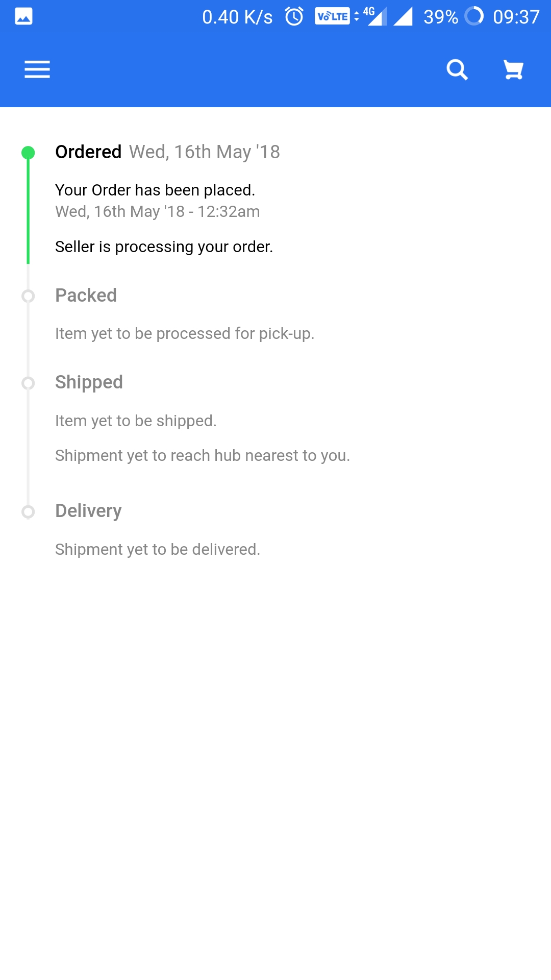This screenshot has width=551, height=980.
Task: Tap the VoLTE status indicator
Action: [332, 16]
